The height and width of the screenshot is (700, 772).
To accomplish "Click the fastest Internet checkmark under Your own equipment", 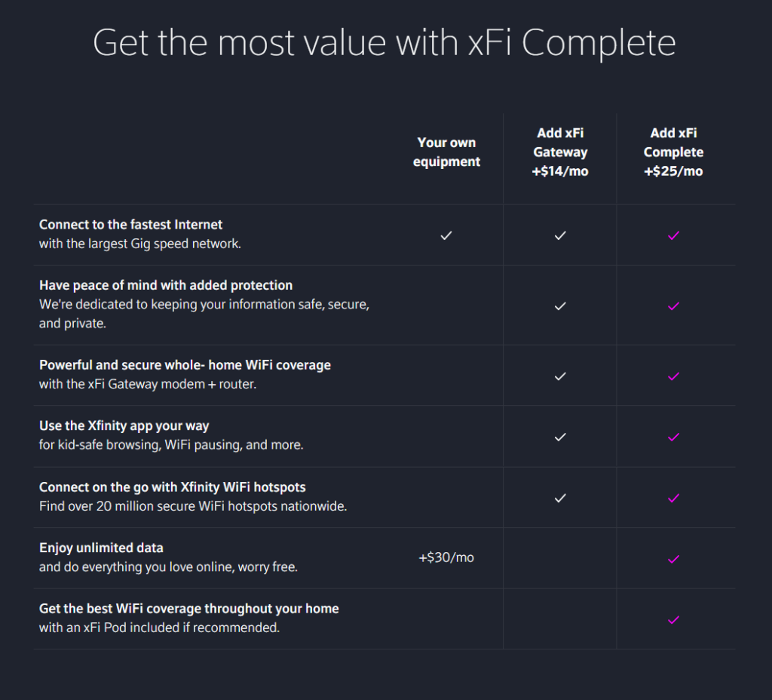I will pos(446,235).
